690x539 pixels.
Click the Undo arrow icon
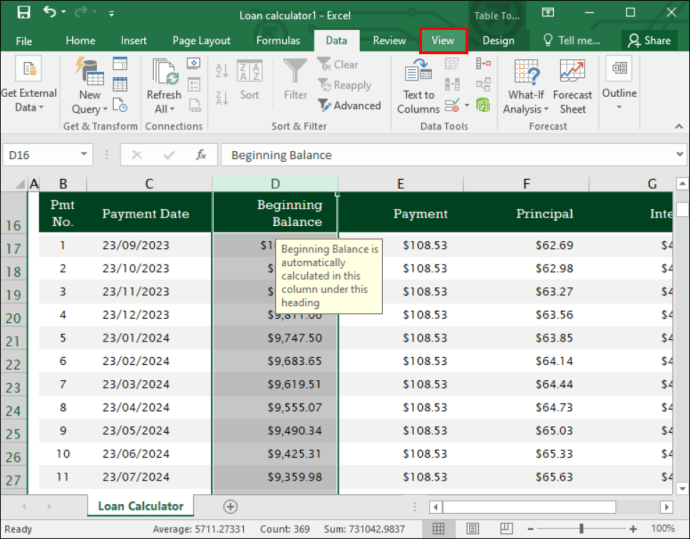[x=49, y=12]
